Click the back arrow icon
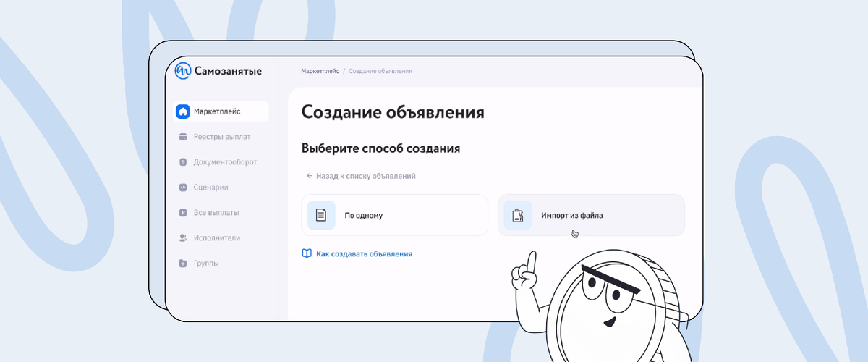This screenshot has height=362, width=868. 310,176
